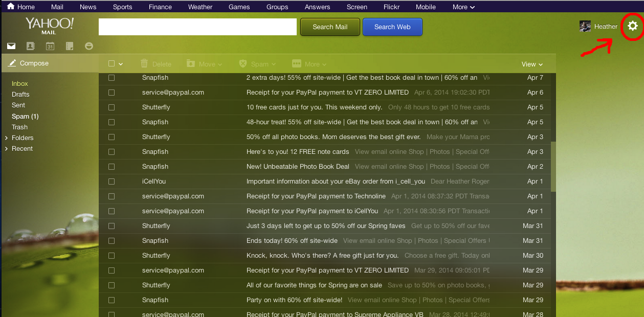Open the More menu in top navigation
The height and width of the screenshot is (317, 644).
[463, 7]
